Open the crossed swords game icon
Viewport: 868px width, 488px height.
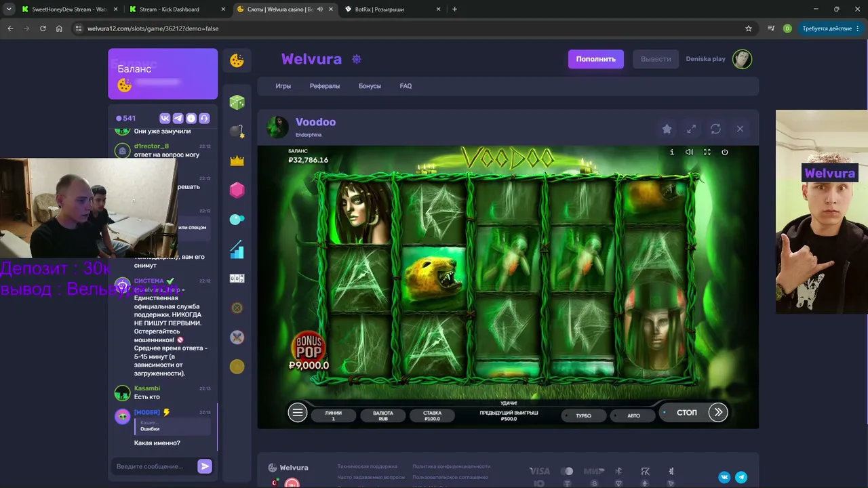[237, 337]
